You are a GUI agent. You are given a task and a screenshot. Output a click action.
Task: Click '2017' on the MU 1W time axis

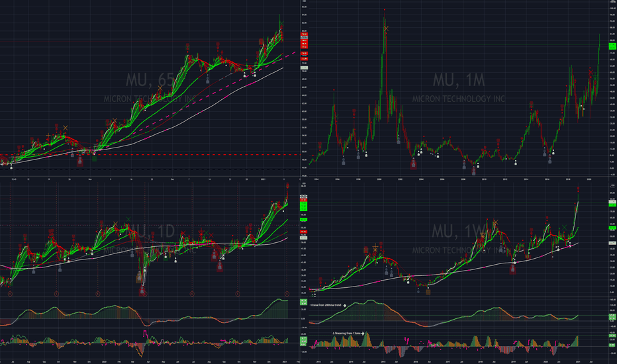point(448,361)
